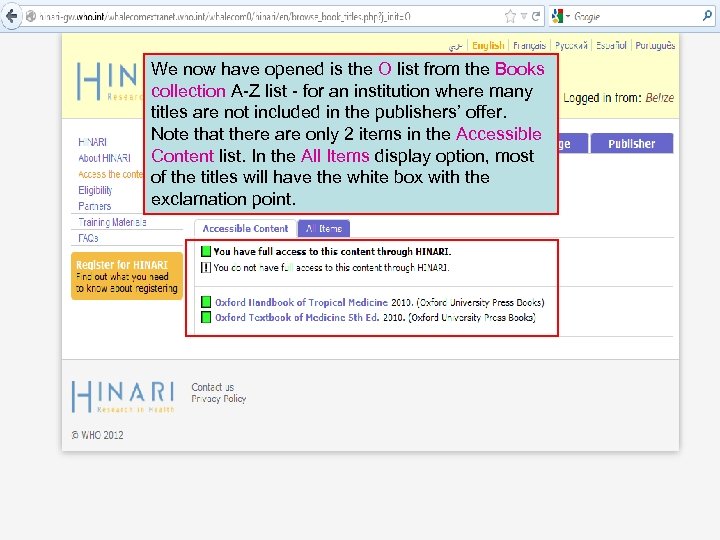Click the 'Logged in from: Belize' text
The image size is (720, 540).
tap(619, 97)
